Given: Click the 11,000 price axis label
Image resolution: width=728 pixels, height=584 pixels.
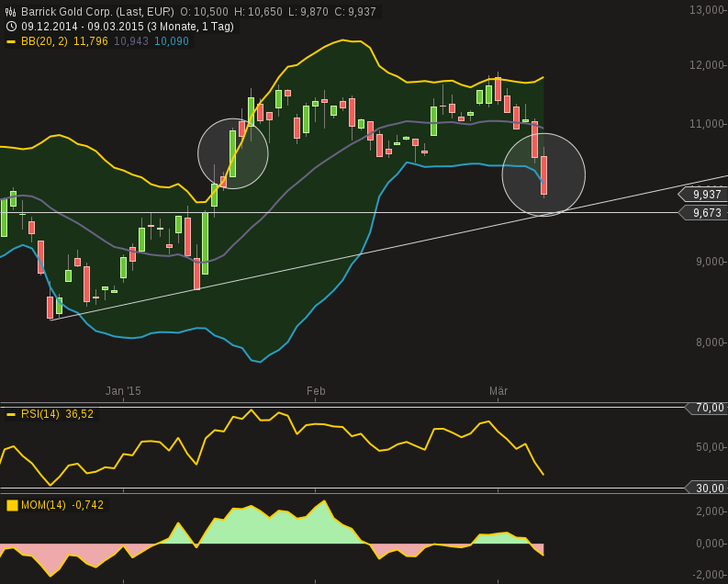Looking at the screenshot, I should coord(707,124).
